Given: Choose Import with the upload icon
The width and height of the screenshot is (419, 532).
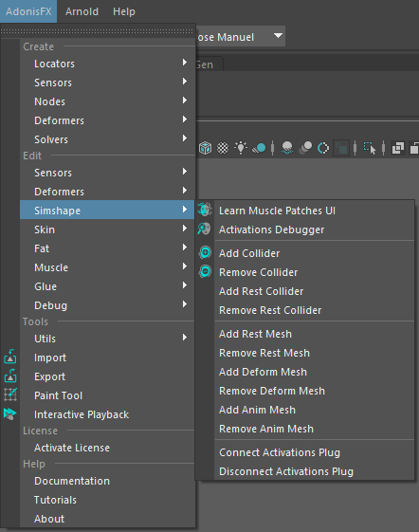Looking at the screenshot, I should point(107,358).
